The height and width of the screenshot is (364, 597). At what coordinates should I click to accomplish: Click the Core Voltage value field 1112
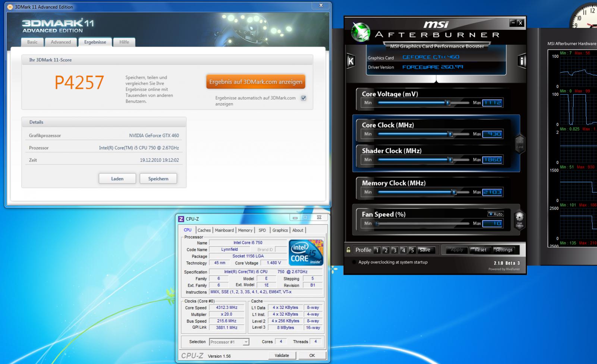(x=492, y=103)
